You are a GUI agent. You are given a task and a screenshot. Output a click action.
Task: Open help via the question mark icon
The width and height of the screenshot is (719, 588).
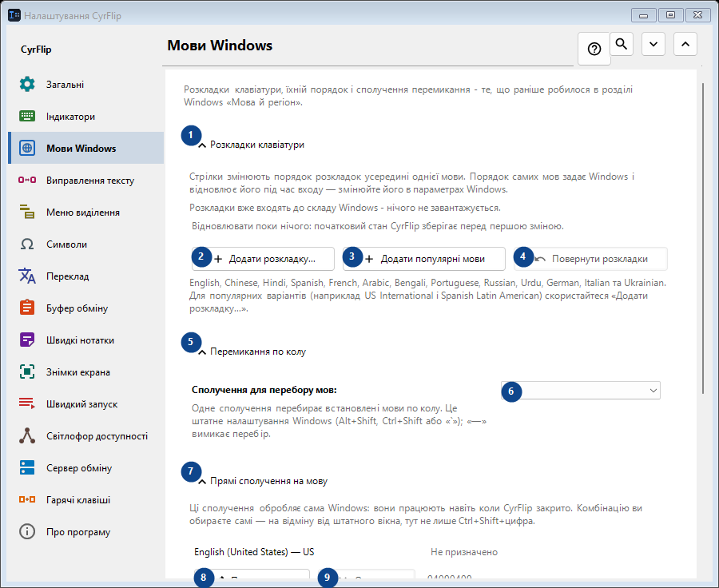[x=594, y=49]
